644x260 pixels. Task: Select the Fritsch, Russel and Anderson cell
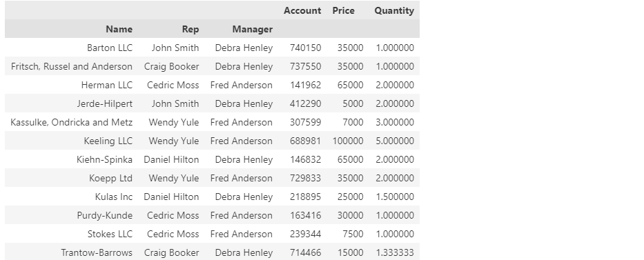point(72,66)
